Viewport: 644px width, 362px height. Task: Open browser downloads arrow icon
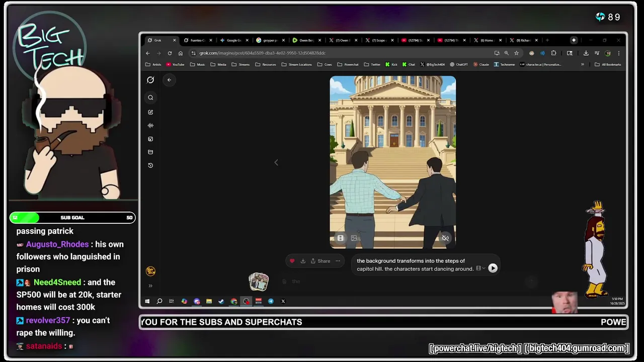(586, 53)
